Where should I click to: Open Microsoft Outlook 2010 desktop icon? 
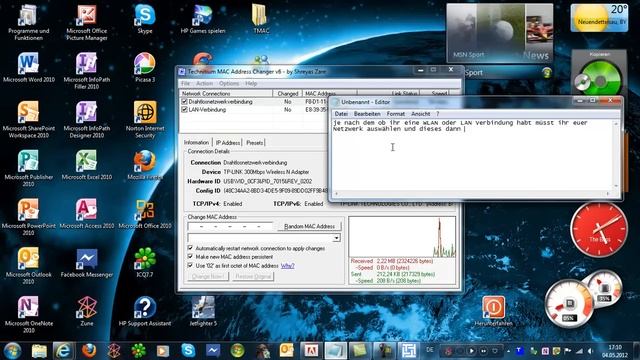click(29, 265)
